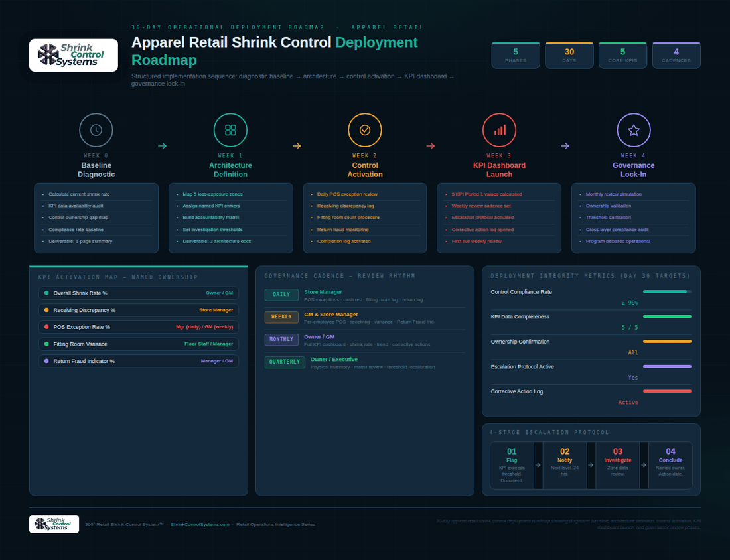Viewport: 730px width, 560px height.
Task: Click the POS Exception Rate % row
Action: (x=138, y=327)
